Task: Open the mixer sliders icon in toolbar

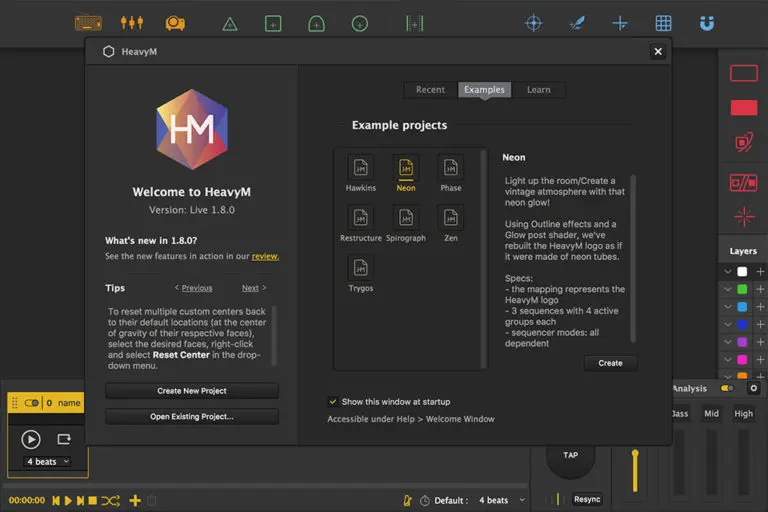Action: (x=132, y=23)
